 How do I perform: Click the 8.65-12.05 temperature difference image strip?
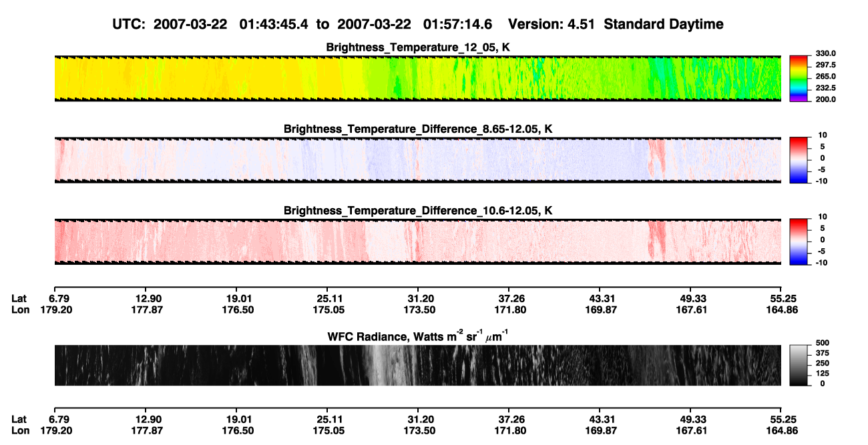[x=417, y=159]
